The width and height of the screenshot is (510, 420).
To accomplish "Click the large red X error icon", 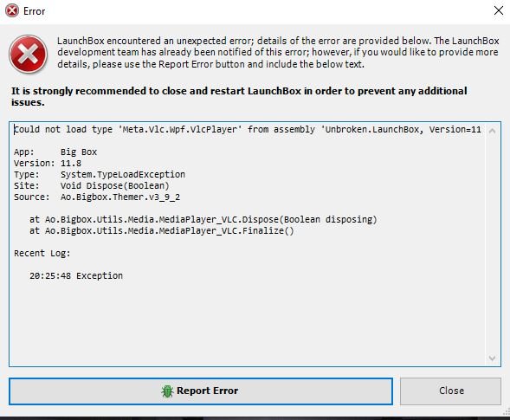I will [29, 54].
